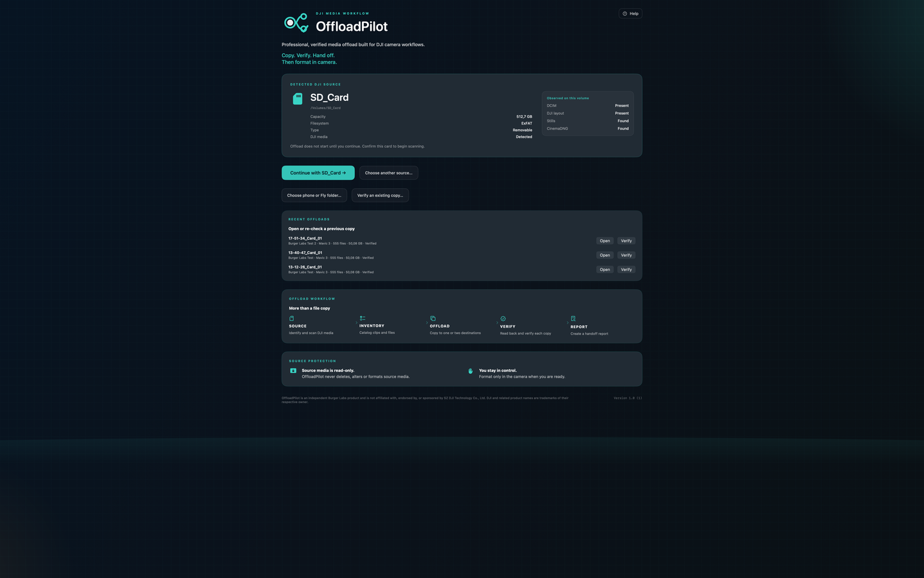924x578 pixels.
Task: Open the 13-40-47_Card_01 offload
Action: (605, 255)
